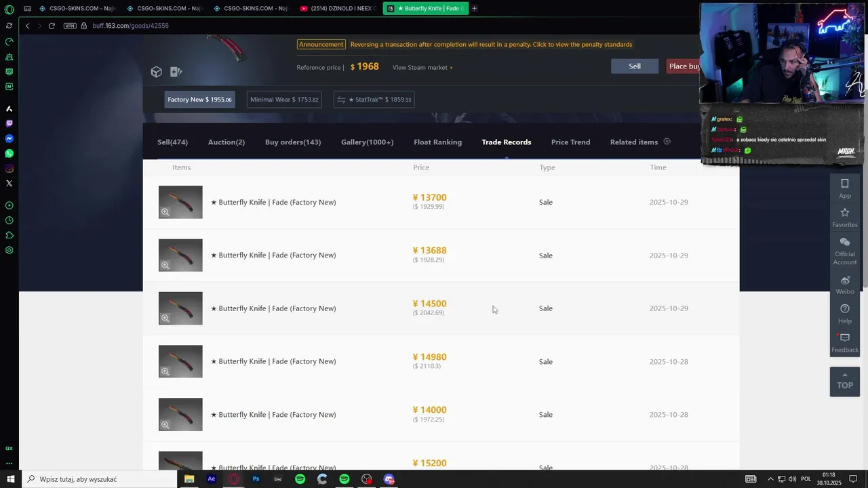The width and height of the screenshot is (868, 488).
Task: Open the ¥ 14000 knife item name
Action: coord(273,415)
